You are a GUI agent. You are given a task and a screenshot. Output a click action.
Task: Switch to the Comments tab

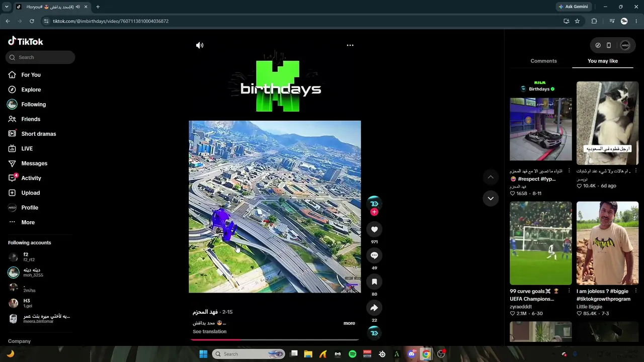coord(543,61)
